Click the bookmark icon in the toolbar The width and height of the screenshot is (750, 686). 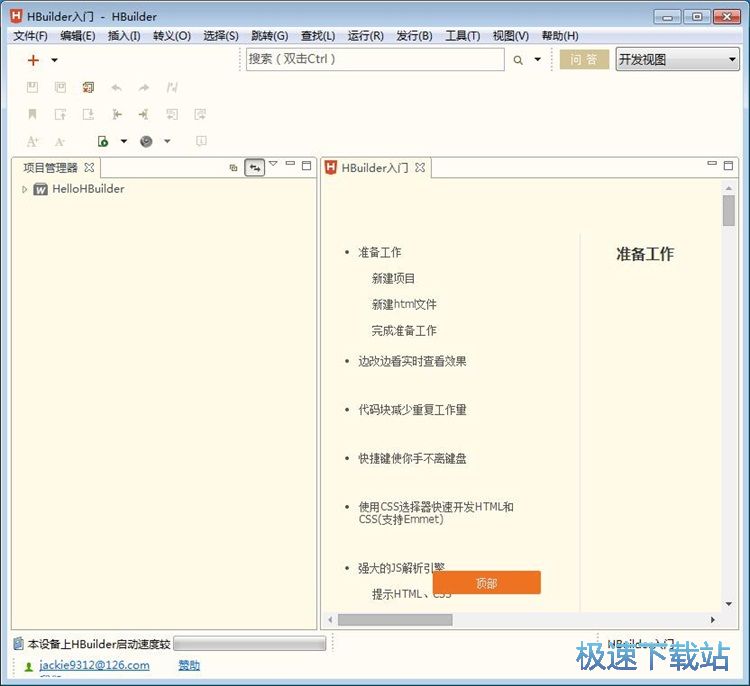coord(33,114)
